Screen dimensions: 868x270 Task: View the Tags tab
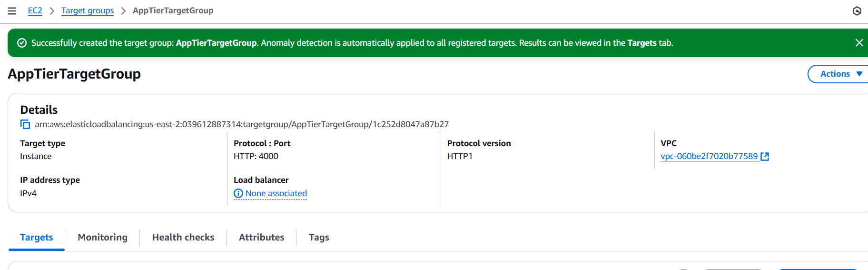point(319,237)
